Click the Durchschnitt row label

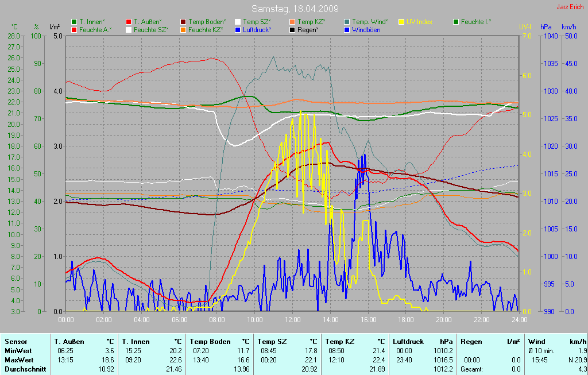pos(25,369)
